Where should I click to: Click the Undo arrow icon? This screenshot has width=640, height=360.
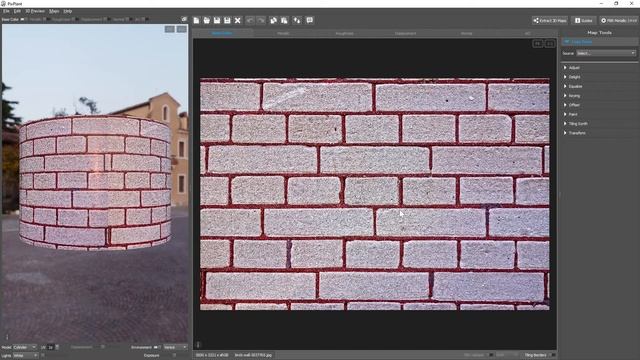pyautogui.click(x=250, y=20)
